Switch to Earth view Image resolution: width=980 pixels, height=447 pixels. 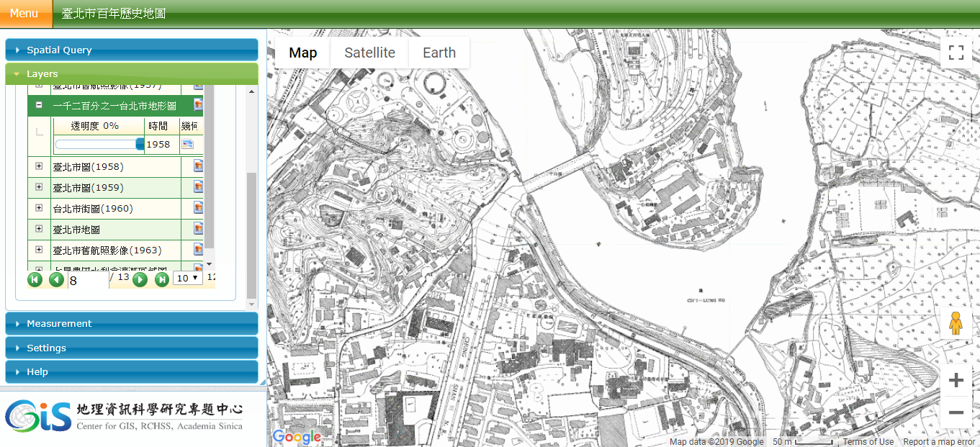[x=439, y=53]
